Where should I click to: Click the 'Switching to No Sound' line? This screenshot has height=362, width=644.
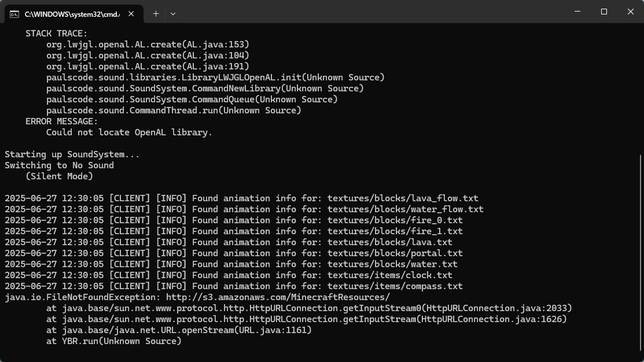coord(59,165)
